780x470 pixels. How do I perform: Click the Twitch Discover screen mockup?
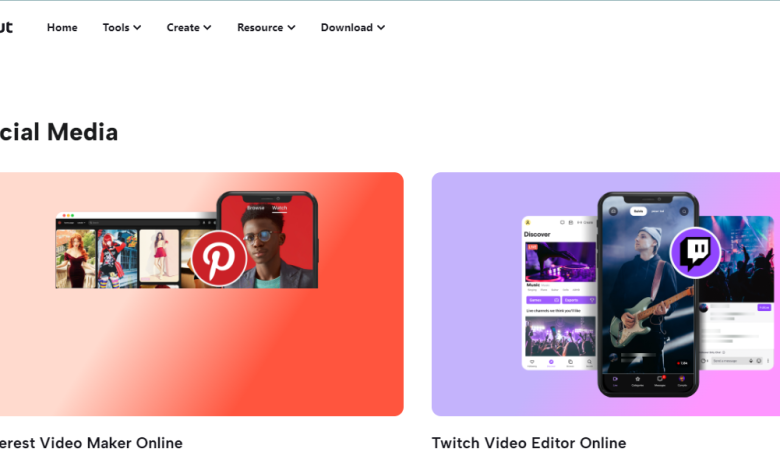(x=559, y=295)
